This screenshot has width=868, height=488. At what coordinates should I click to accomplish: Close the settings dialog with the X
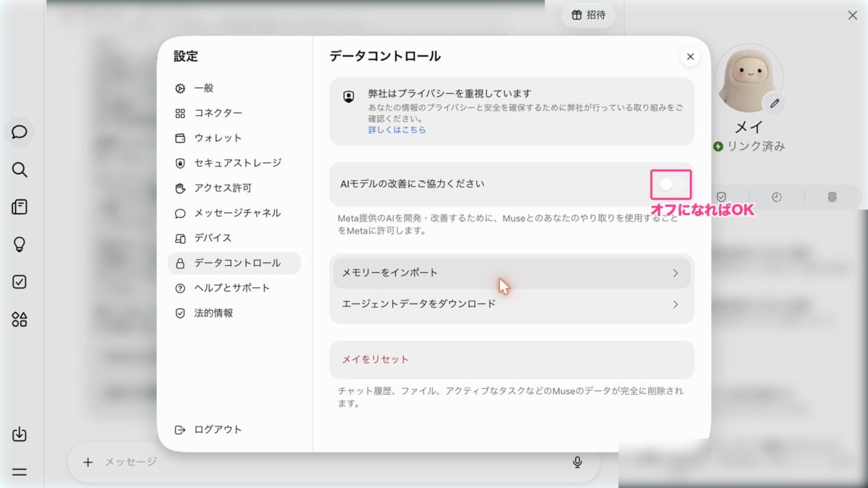tap(690, 56)
